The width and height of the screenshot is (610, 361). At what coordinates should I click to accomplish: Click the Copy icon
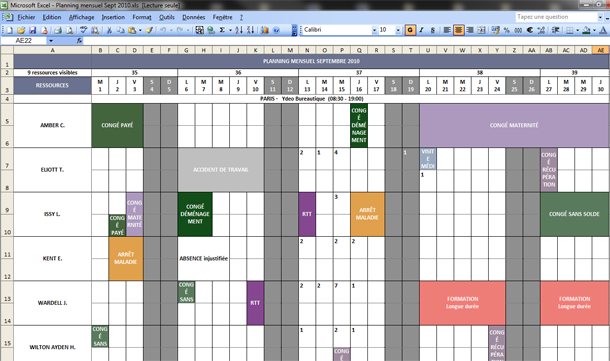tap(121, 30)
